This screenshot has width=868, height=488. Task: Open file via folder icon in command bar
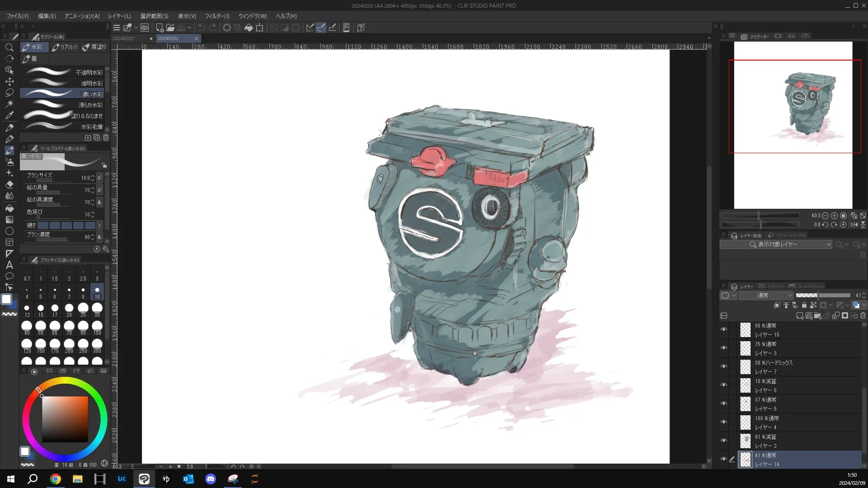[170, 28]
